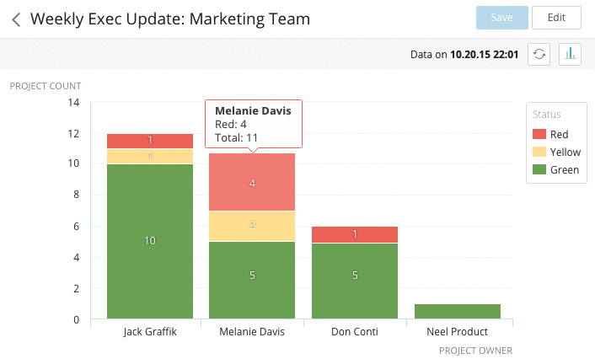595x364 pixels.
Task: Click the Melanie Davis axis label
Action: 252,332
